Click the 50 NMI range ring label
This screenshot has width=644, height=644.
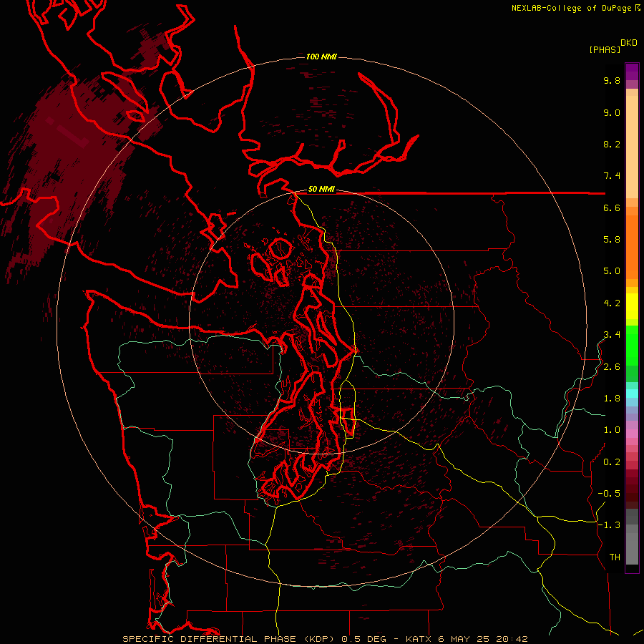(x=321, y=190)
